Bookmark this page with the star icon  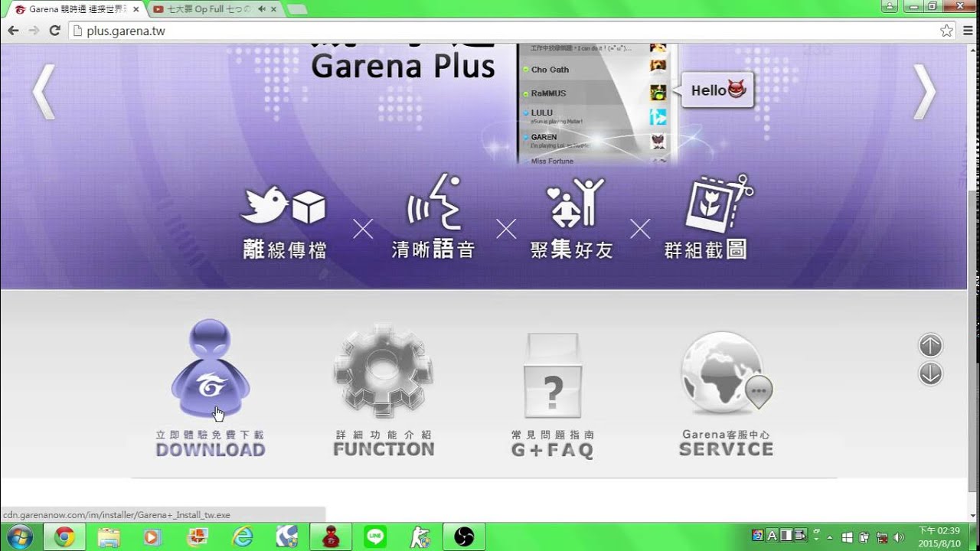(x=946, y=31)
